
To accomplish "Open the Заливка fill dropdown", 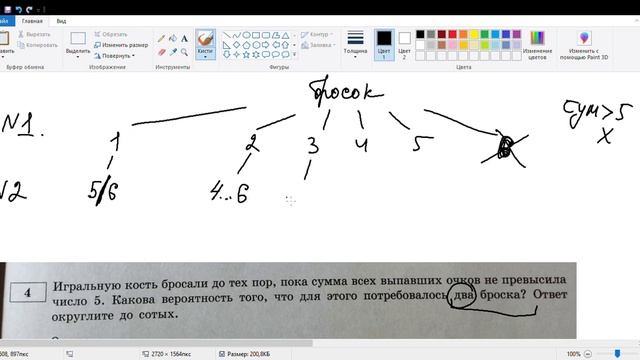I will (x=318, y=45).
